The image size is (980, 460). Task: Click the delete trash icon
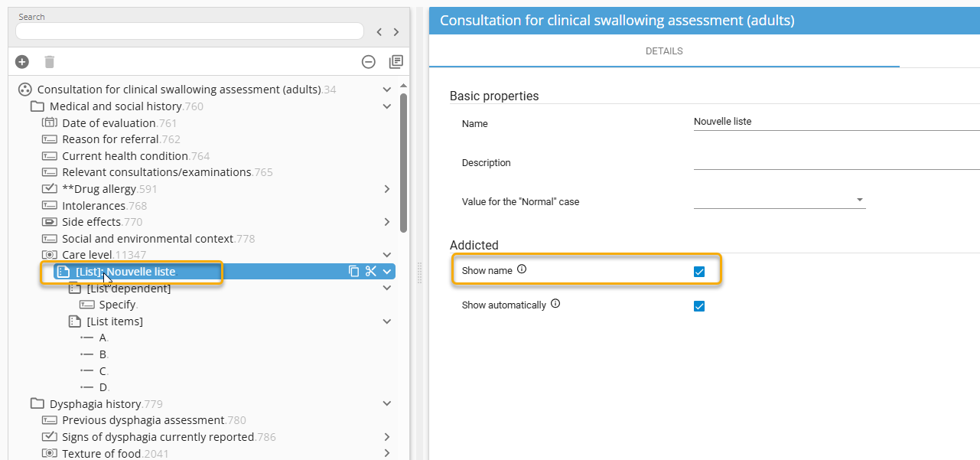[x=49, y=62]
